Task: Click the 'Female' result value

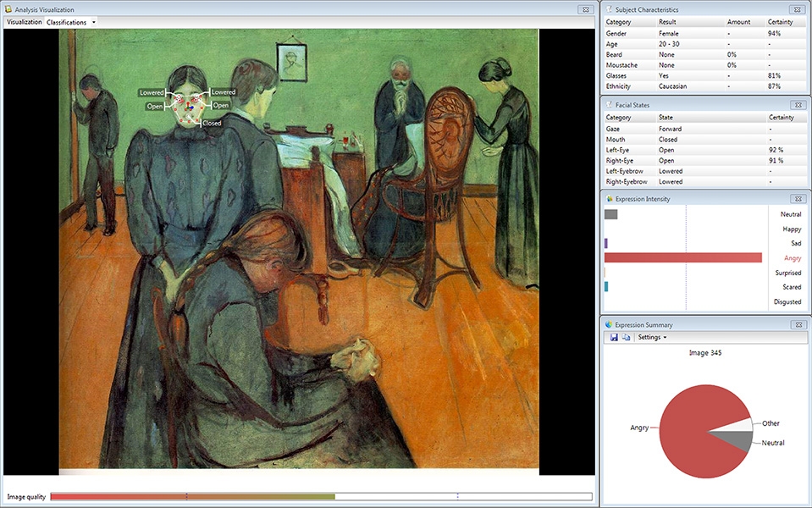Action: [x=669, y=33]
